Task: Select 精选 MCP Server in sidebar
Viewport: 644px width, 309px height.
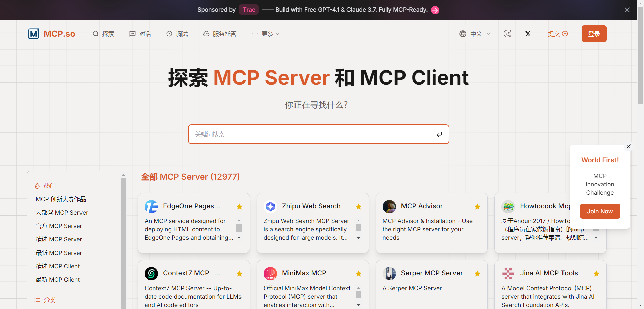Action: coord(59,239)
